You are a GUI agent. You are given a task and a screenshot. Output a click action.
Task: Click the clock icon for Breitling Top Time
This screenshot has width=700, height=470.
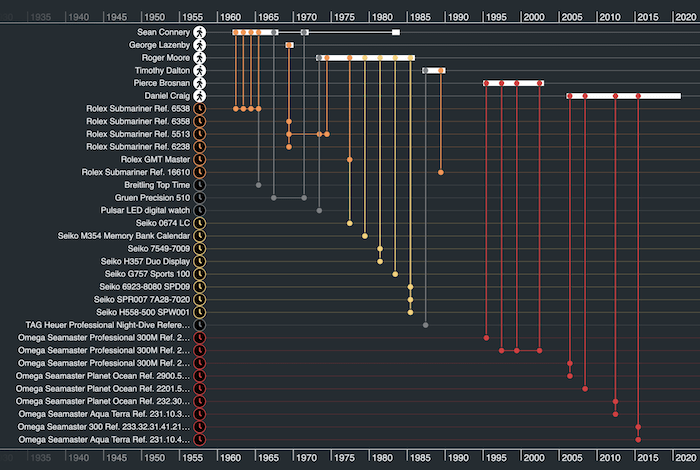click(x=200, y=185)
